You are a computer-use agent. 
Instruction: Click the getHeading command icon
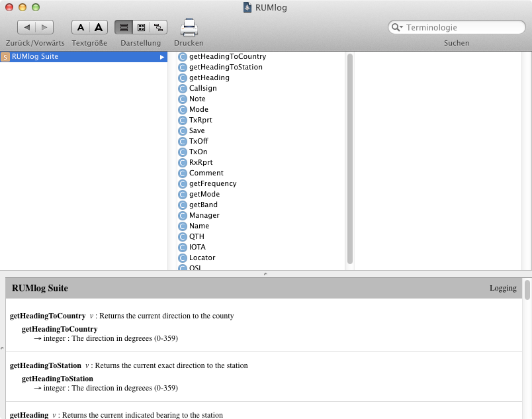(x=183, y=78)
